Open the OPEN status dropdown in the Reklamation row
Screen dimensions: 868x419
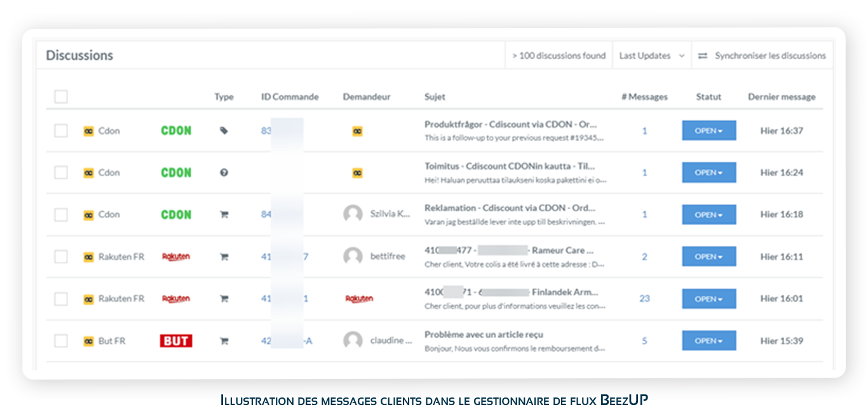click(709, 214)
